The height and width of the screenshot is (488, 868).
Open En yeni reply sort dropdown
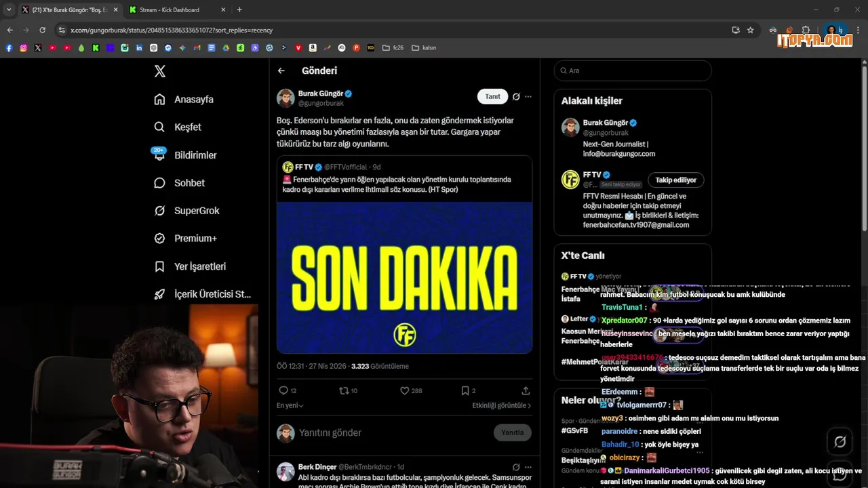[290, 405]
